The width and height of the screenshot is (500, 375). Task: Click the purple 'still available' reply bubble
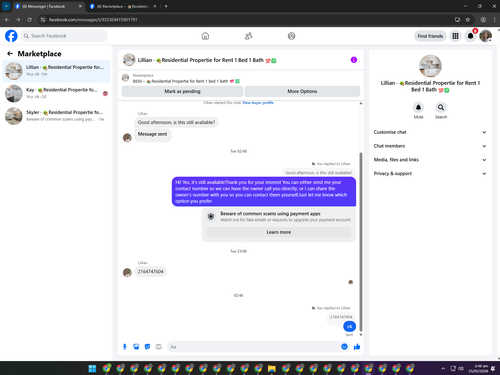click(264, 192)
